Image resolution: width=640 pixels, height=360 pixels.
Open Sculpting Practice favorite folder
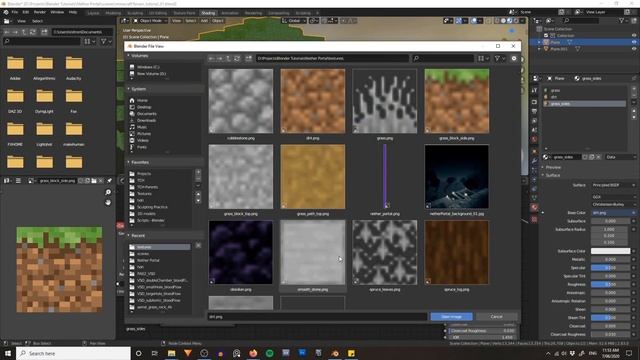[152, 207]
